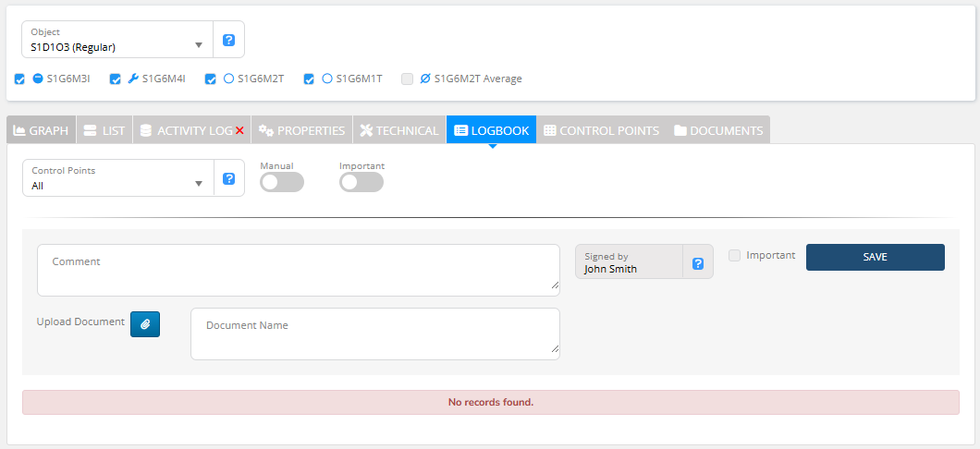Click the paperclip Upload Document icon
This screenshot has width=980, height=449.
coord(145,324)
